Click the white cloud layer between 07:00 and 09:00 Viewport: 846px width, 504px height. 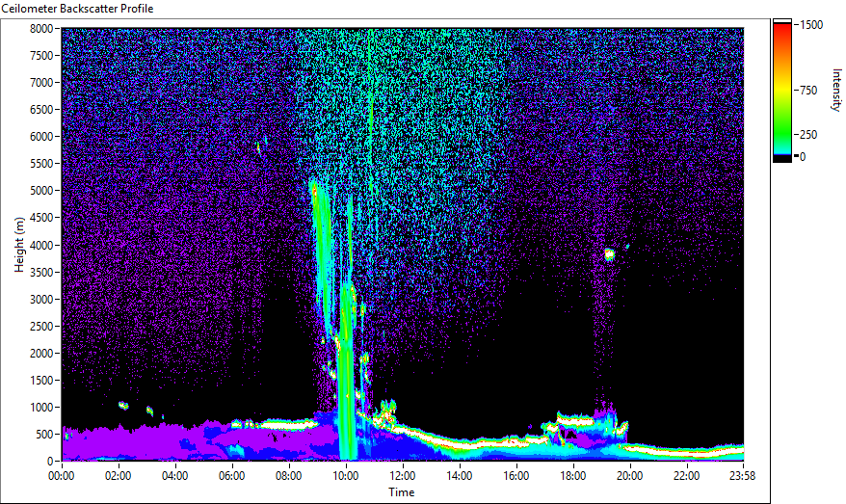290,424
